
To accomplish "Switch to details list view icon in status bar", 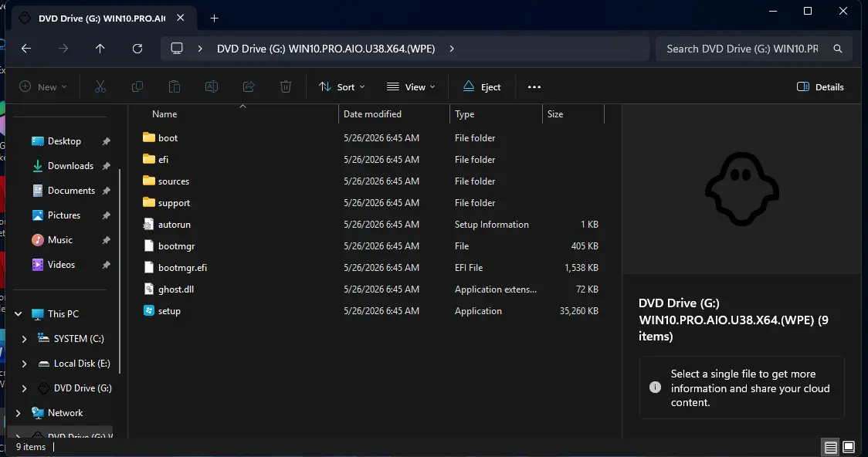I will (x=830, y=447).
